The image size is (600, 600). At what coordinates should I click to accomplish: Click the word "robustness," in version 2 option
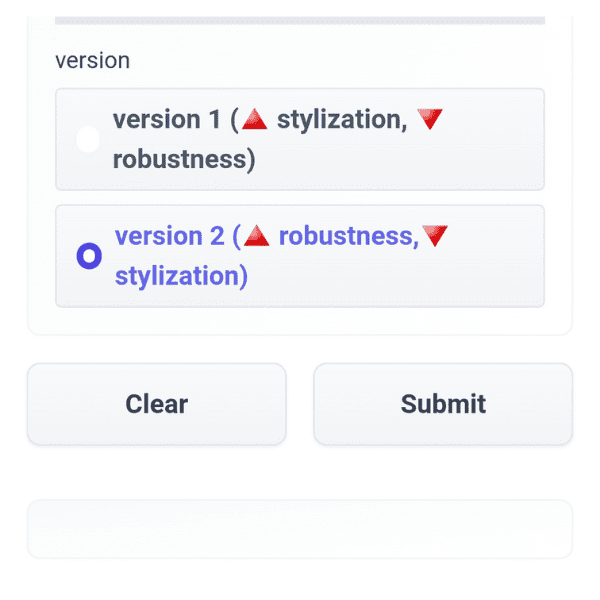pos(347,236)
